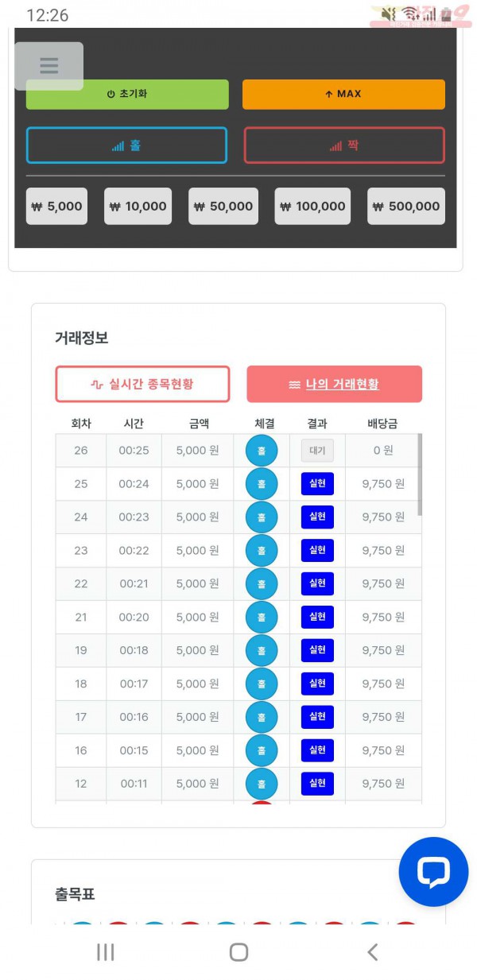This screenshot has width=477, height=980.
Task: Click the 홀 marker on round 12
Action: [262, 784]
